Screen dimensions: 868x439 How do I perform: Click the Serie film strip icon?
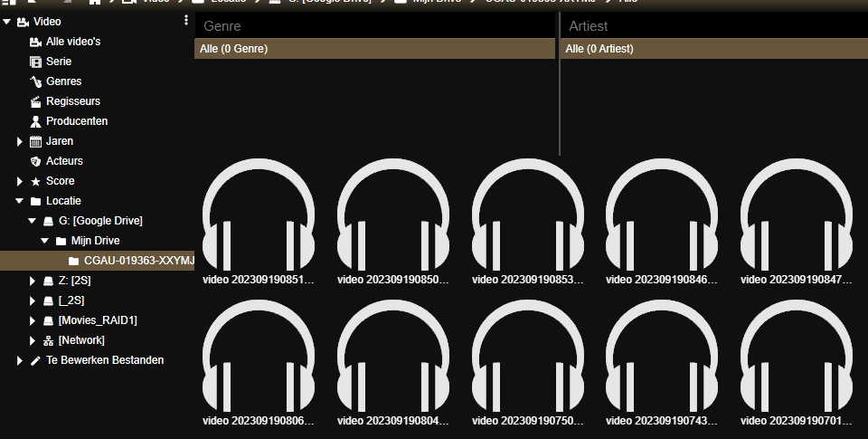[35, 62]
